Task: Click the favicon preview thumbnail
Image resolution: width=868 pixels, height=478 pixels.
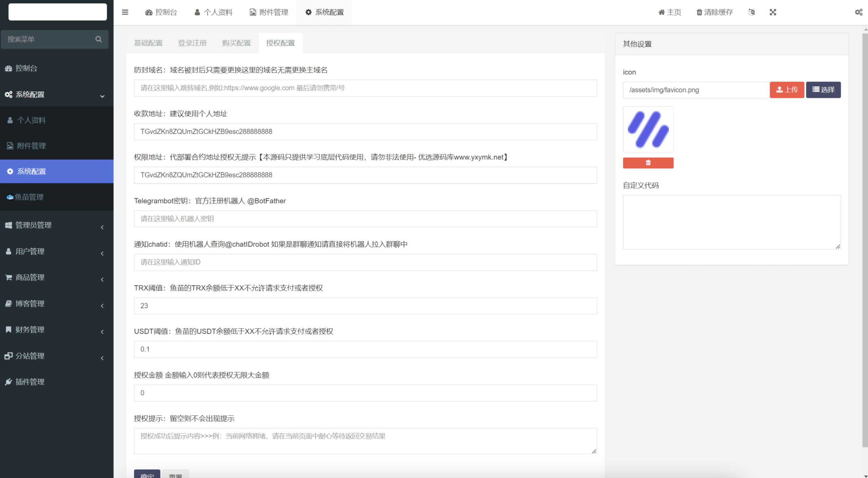Action: [x=648, y=130]
